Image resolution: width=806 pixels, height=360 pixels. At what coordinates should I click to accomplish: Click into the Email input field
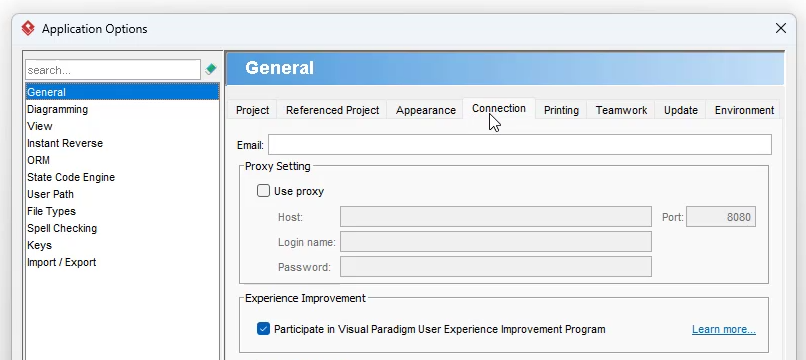click(520, 145)
